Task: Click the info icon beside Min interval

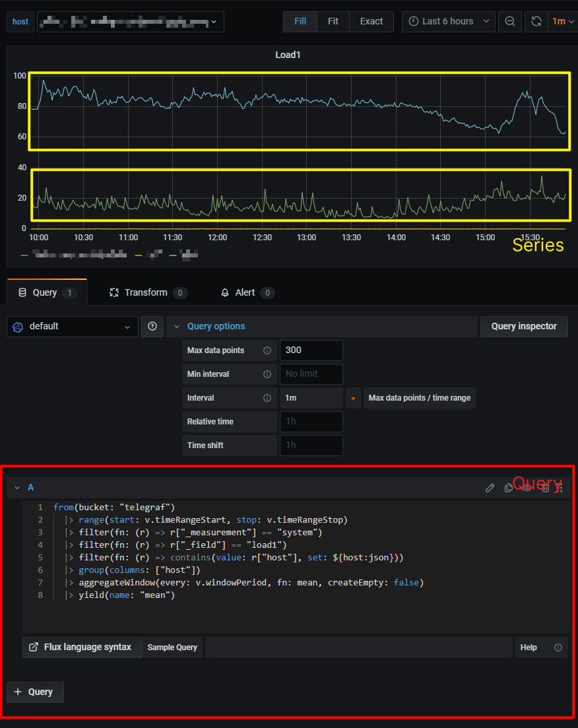Action: click(267, 374)
